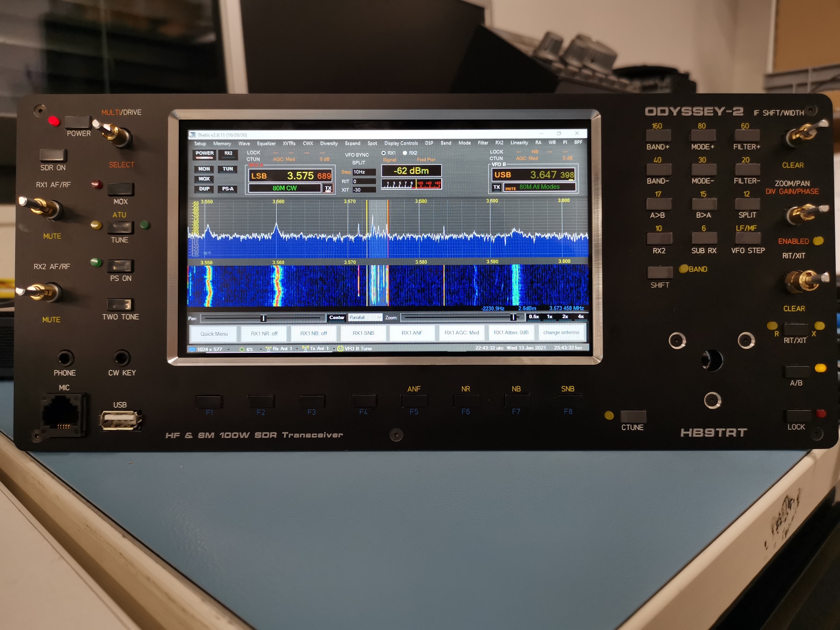Viewport: 840px width, 630px height.
Task: Toggle the TX button in VFO A
Action: click(328, 188)
